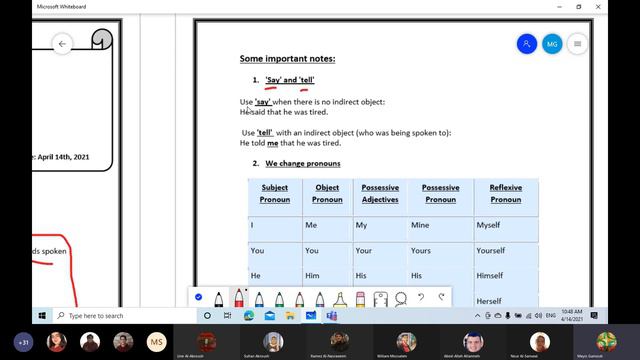Click 'Subject Pronoun' column header
640x360 pixels.
[275, 193]
